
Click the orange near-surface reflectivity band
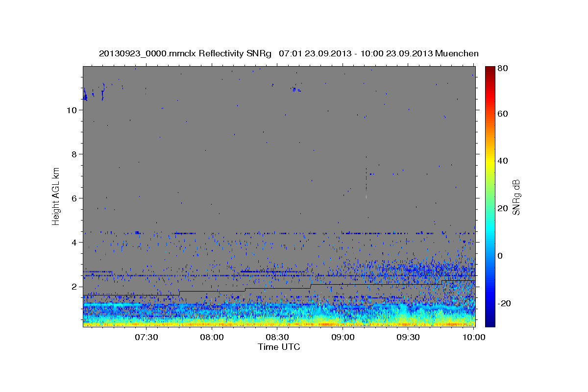[x=279, y=324]
